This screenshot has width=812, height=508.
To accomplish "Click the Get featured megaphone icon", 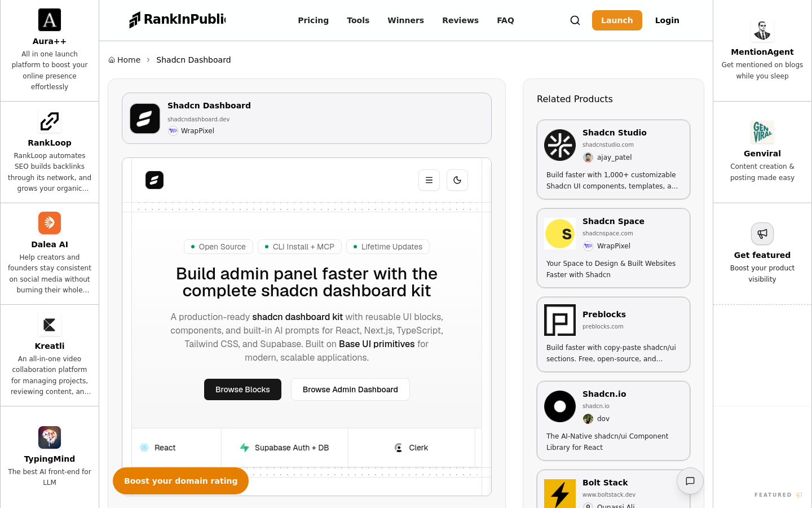I will pyautogui.click(x=762, y=234).
